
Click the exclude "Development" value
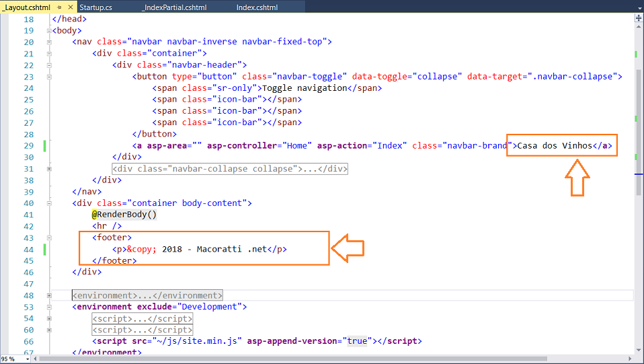pos(210,307)
